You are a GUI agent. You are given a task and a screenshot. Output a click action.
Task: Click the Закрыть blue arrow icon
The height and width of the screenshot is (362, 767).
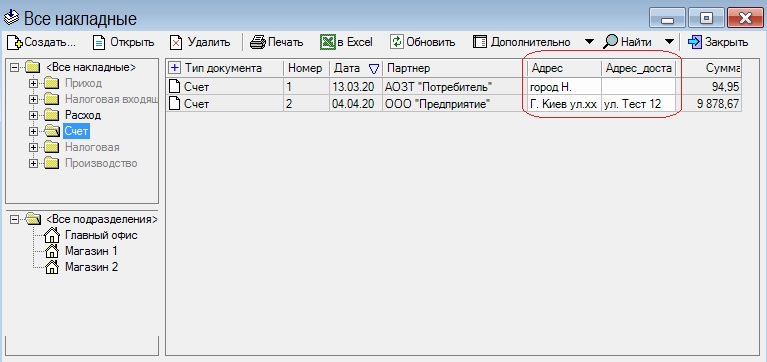(x=695, y=42)
